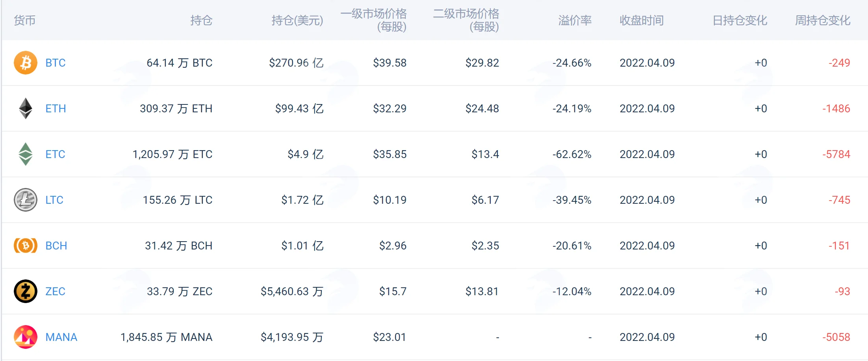Open the LTC link
Screen dimensions: 868x361
pos(54,200)
